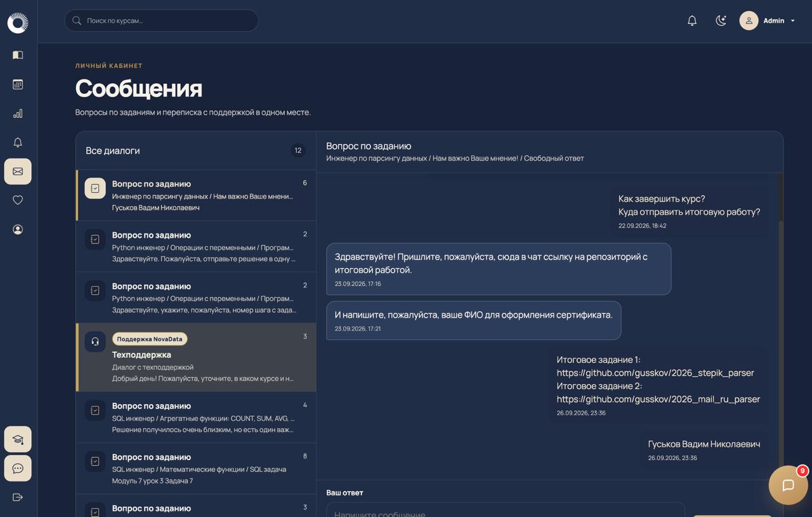Click the speech bubble button in sidebar
This screenshot has height=517, width=812.
pos(18,469)
